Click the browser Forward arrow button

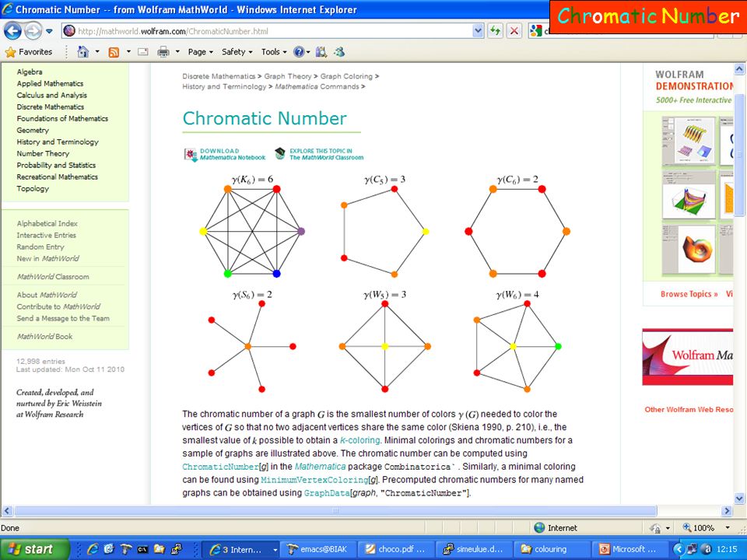(33, 31)
